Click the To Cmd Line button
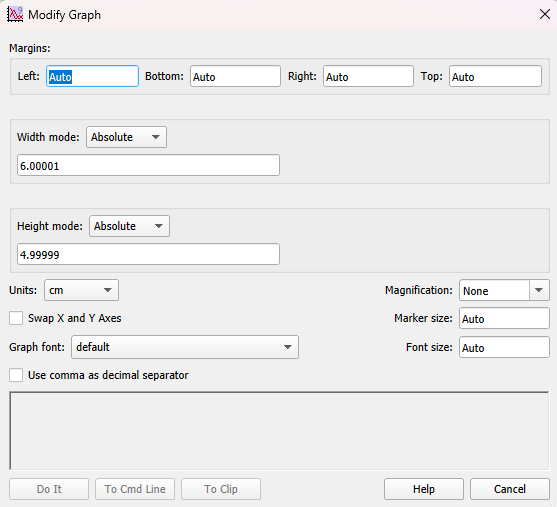557x507 pixels. point(135,489)
